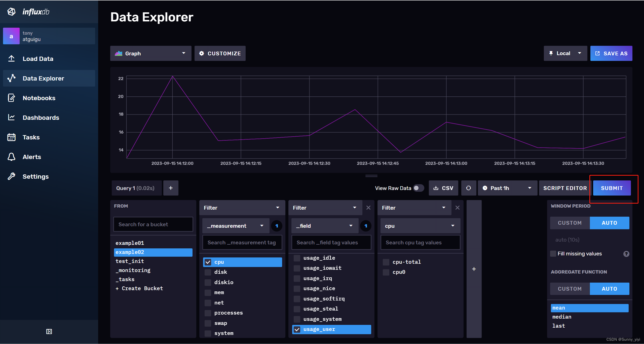Open the _field tag key dropdown
The height and width of the screenshot is (344, 644).
point(325,226)
